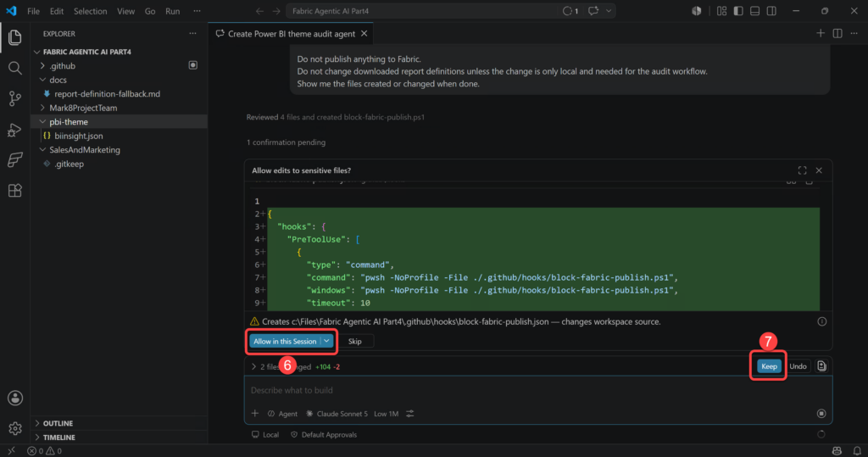Viewport: 868px width, 457px height.
Task: Click the Undo button
Action: [798, 366]
